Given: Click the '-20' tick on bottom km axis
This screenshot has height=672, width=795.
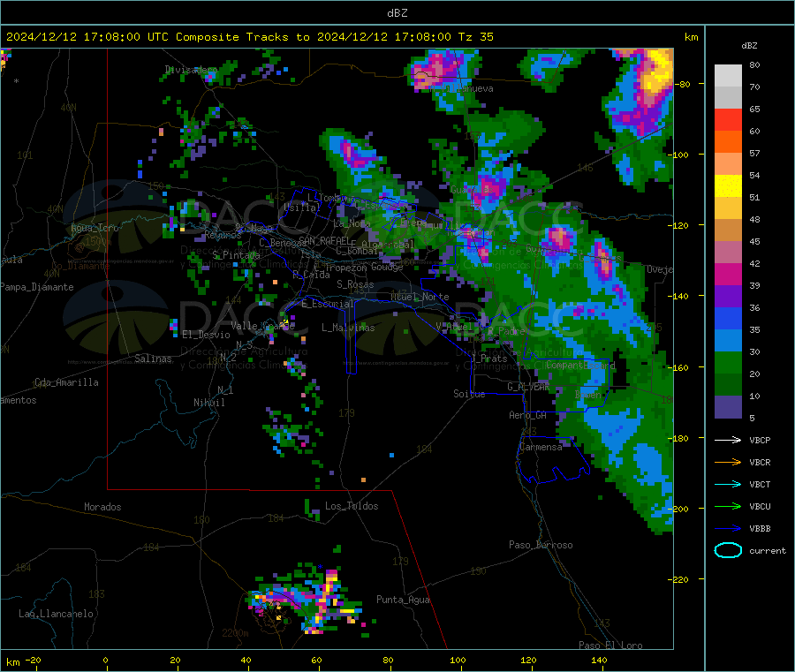Looking at the screenshot, I should (x=34, y=660).
